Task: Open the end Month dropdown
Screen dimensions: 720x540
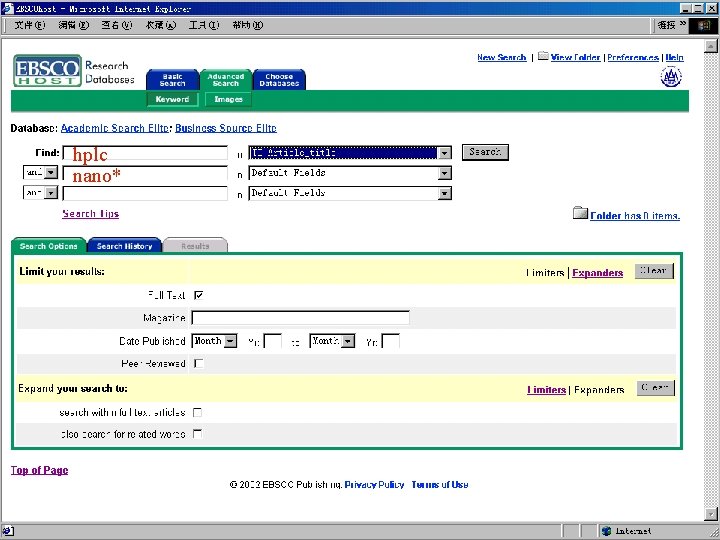Action: pos(349,341)
